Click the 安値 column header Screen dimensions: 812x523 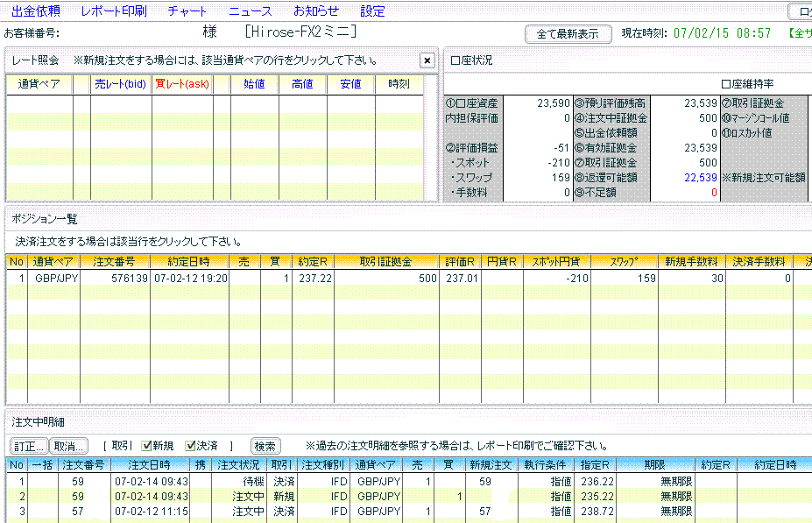pyautogui.click(x=350, y=84)
